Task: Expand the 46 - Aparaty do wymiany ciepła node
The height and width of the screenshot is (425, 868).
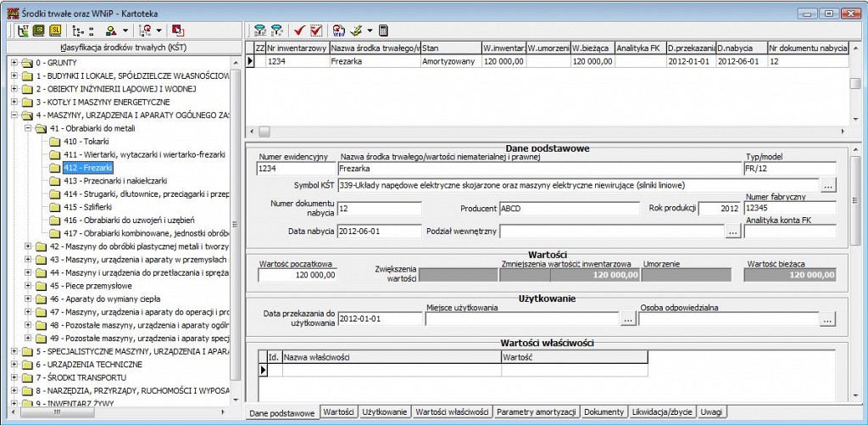Action: coord(28,299)
